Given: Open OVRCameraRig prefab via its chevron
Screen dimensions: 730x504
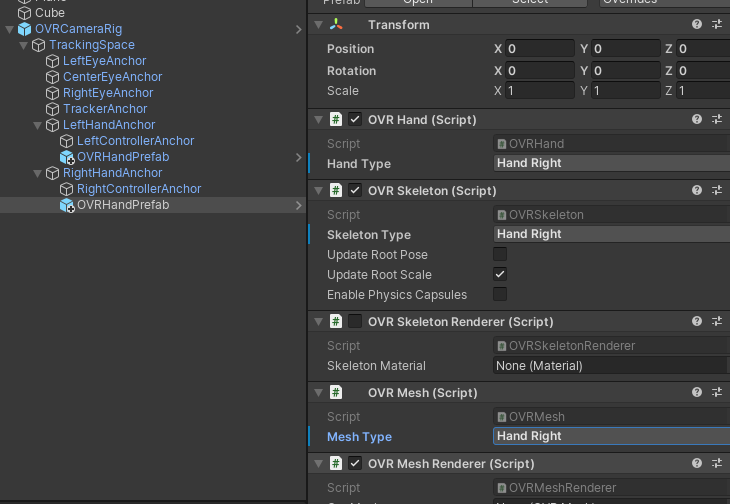Looking at the screenshot, I should coord(298,29).
